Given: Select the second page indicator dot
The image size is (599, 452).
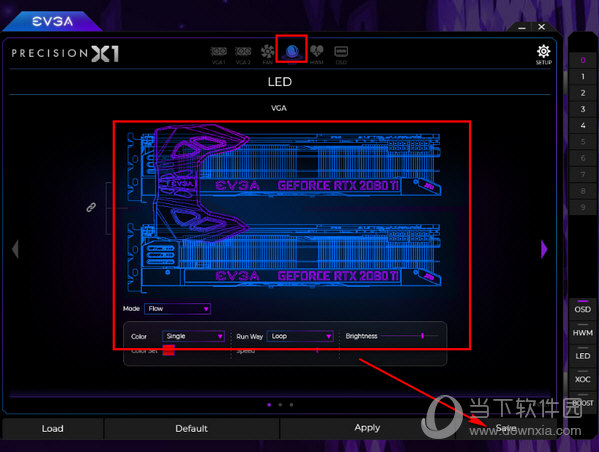Looking at the screenshot, I should (280, 405).
